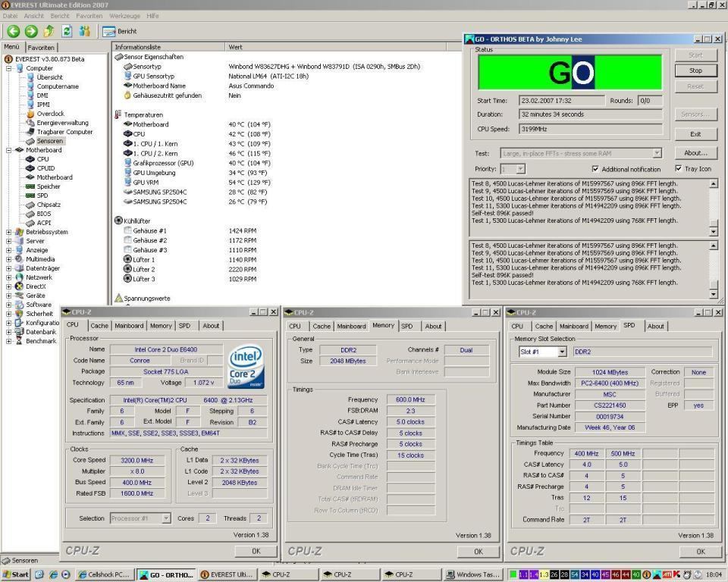Expand the Betriebssystem tree node

pyautogui.click(x=9, y=232)
